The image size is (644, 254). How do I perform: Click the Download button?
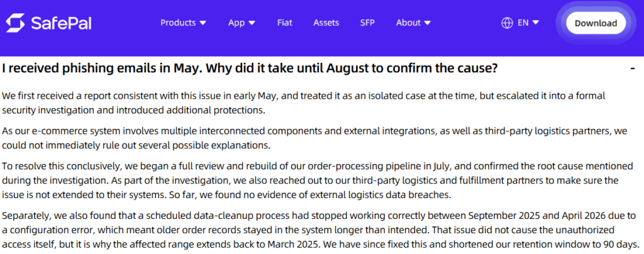click(x=596, y=23)
